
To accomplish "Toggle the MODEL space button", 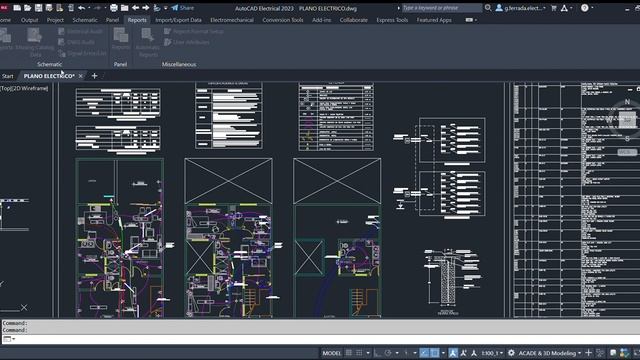I will tap(331, 353).
